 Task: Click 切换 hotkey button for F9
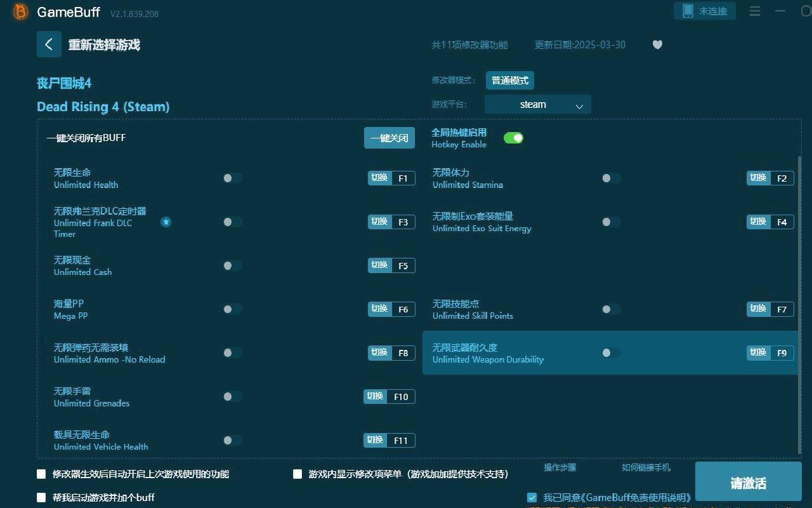(x=758, y=352)
